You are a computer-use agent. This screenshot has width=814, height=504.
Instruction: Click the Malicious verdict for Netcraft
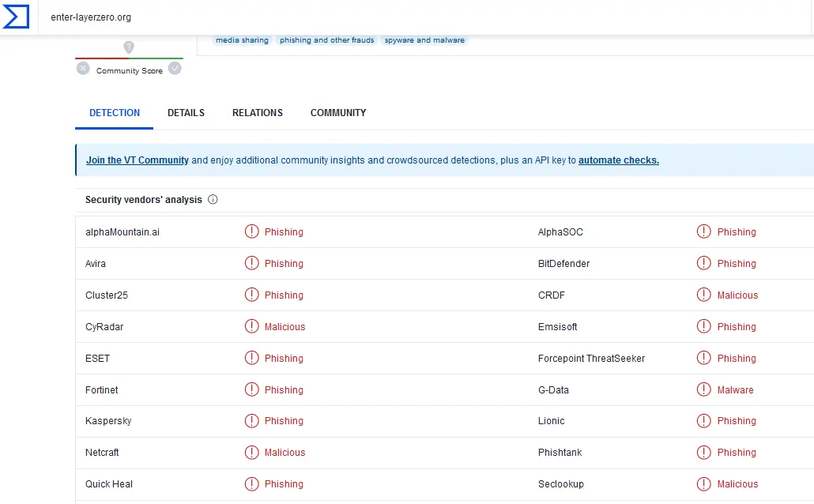(285, 453)
